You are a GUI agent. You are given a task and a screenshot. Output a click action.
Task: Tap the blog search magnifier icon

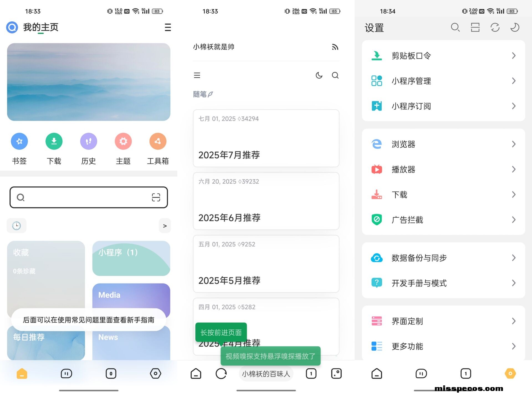click(x=335, y=75)
